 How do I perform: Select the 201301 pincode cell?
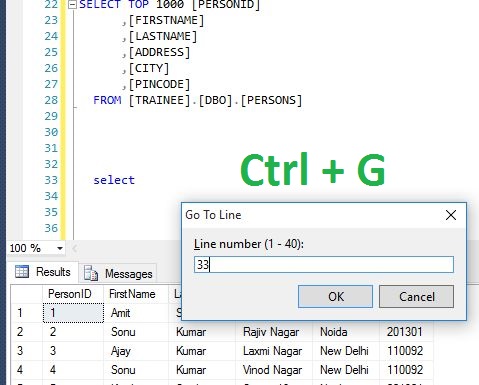point(406,332)
